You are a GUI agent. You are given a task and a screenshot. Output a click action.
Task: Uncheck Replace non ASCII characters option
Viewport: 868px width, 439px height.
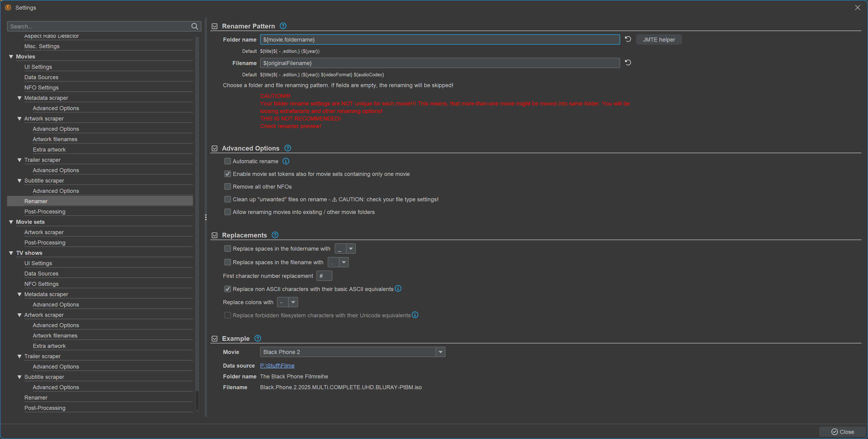coord(227,289)
